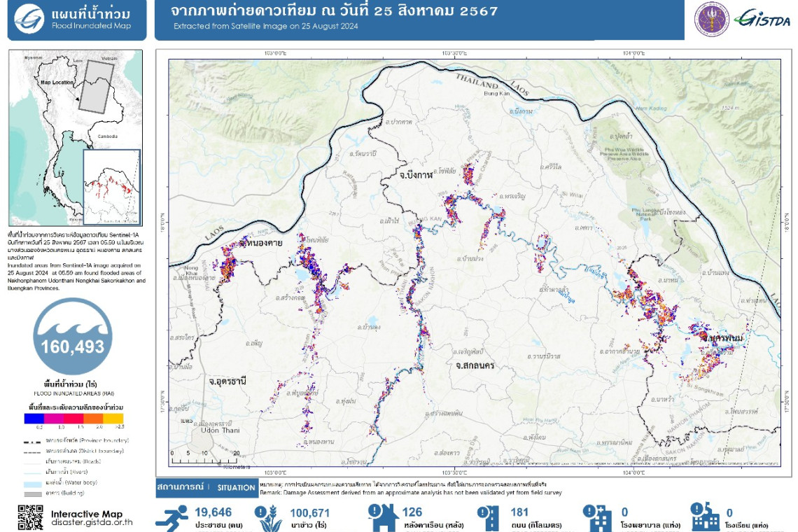The image size is (798, 532).
Task: Click the running person affected population icon
Action: tap(174, 517)
